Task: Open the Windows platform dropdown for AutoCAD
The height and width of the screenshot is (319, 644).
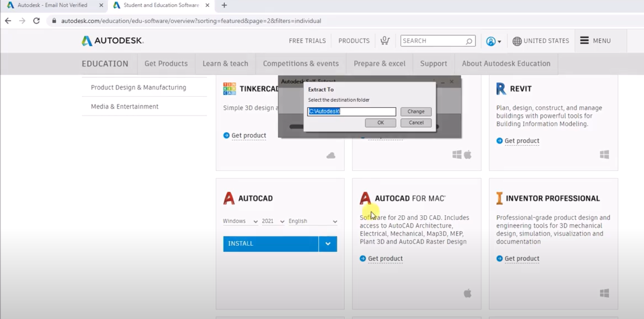Action: (x=240, y=221)
